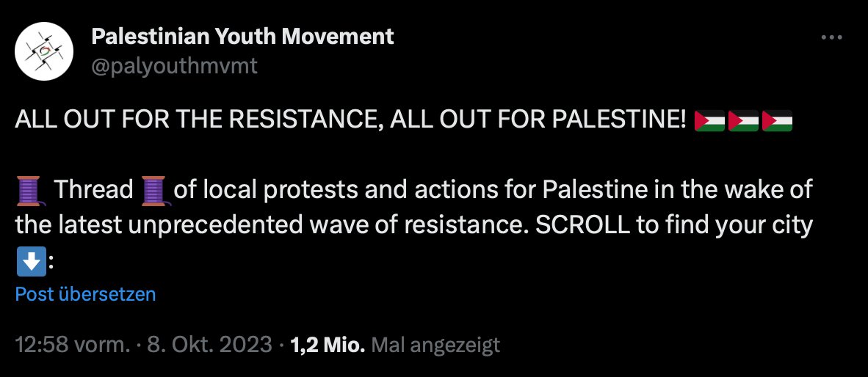This screenshot has width=868, height=377.
Task: Click the "Mal angezeigt" views label
Action: click(436, 345)
